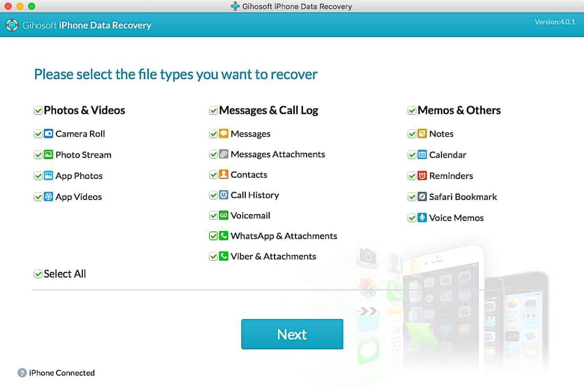Click the Viber phone icon

pyautogui.click(x=223, y=256)
